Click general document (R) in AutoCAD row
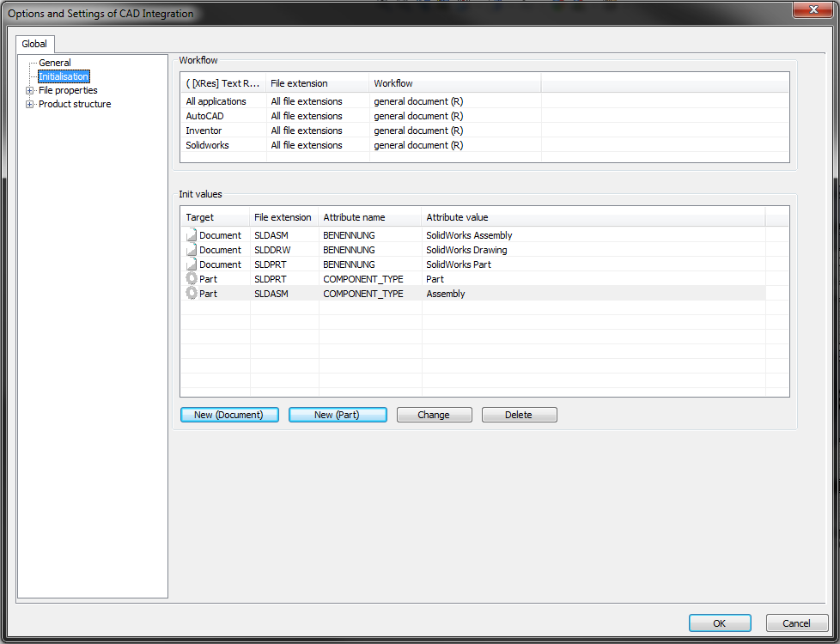 coord(418,116)
